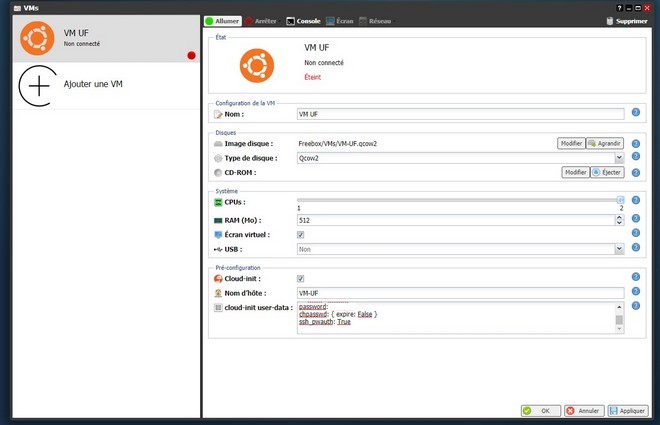Viewport: 660px width, 425px height.
Task: Toggle the Écran virtuel checkbox
Action: (x=301, y=234)
